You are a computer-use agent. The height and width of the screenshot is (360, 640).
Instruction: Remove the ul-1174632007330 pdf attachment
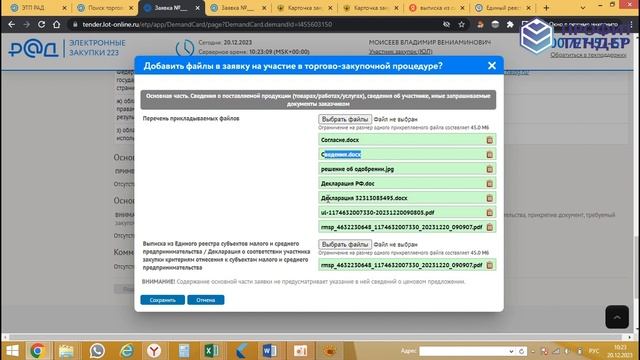point(489,213)
